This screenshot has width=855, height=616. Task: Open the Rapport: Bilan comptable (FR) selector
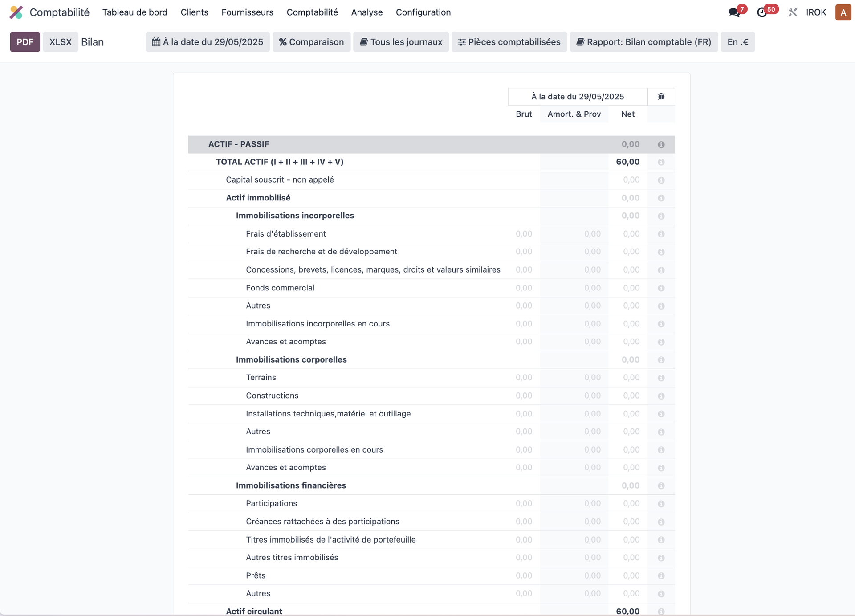pyautogui.click(x=643, y=42)
